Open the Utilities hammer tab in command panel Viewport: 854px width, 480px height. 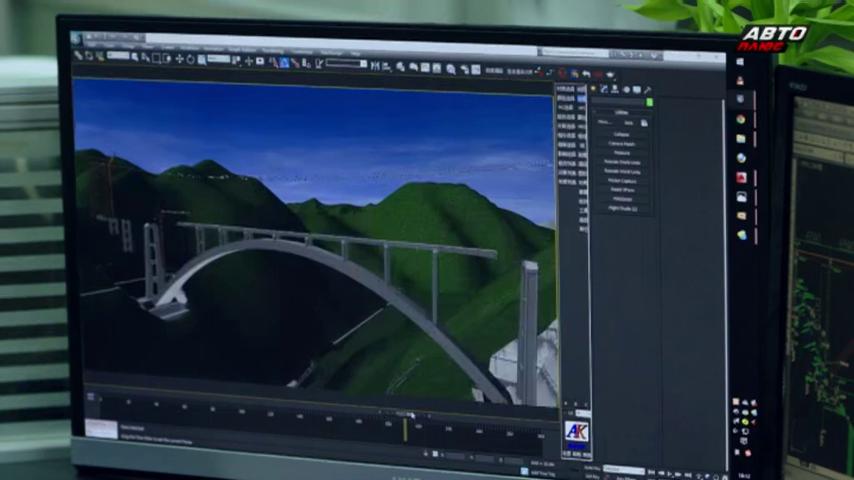pos(648,90)
